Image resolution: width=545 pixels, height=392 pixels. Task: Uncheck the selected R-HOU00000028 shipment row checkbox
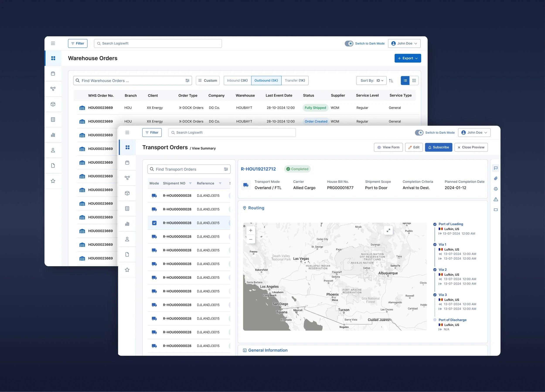coord(154,223)
